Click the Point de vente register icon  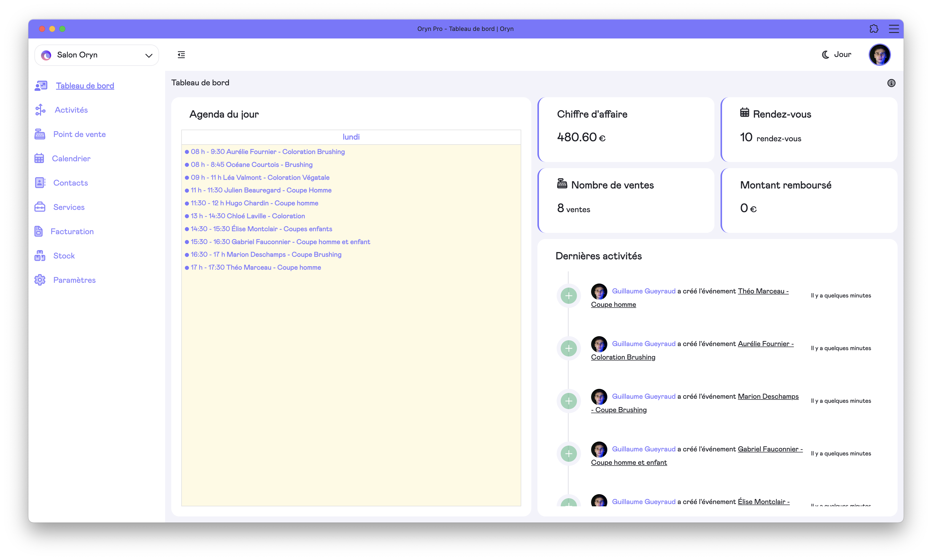tap(40, 134)
